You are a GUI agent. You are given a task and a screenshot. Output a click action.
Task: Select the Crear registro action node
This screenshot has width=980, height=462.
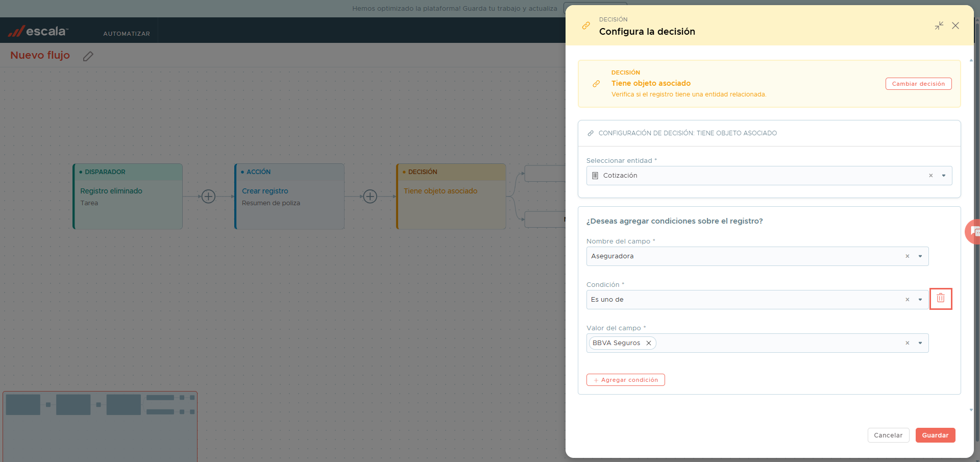tap(289, 197)
